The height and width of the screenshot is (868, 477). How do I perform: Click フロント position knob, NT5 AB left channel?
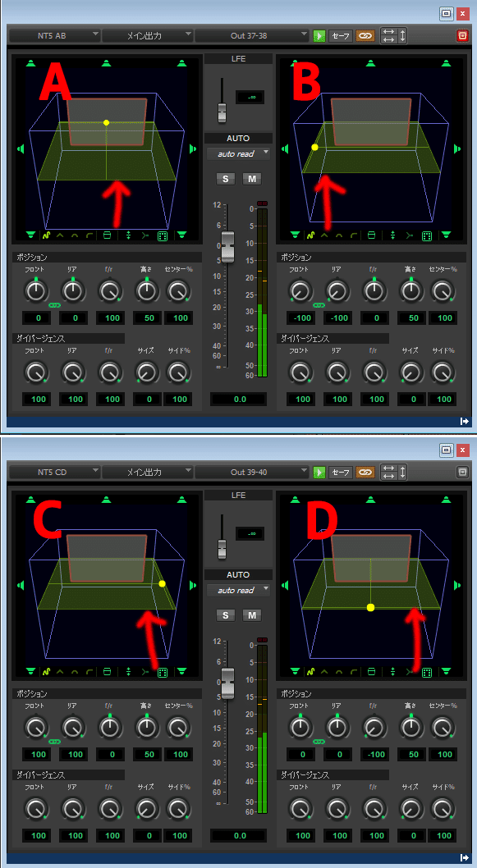36,290
